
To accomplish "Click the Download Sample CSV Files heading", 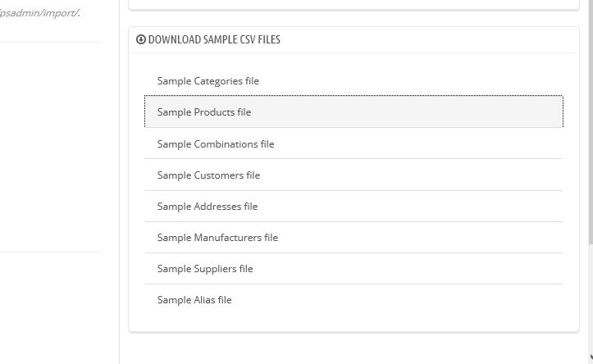I will click(x=214, y=39).
